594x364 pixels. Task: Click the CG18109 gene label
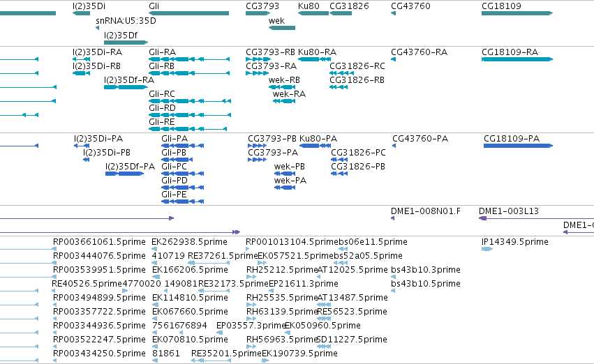coord(501,6)
